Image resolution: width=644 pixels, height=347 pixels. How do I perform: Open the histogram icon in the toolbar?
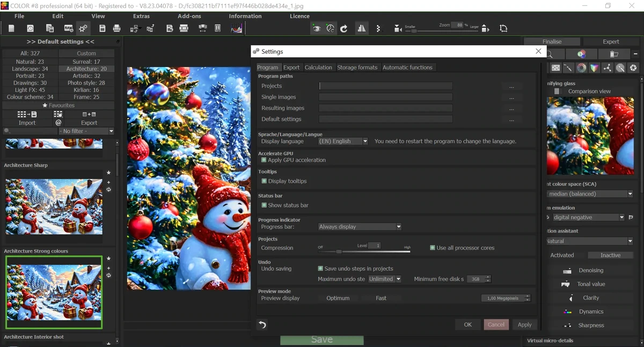coord(237,28)
